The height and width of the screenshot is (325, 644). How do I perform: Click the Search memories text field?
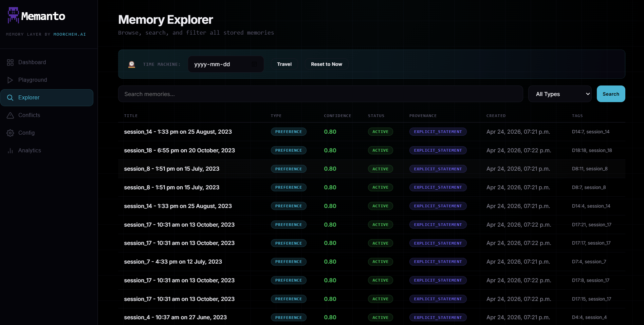[x=320, y=94]
